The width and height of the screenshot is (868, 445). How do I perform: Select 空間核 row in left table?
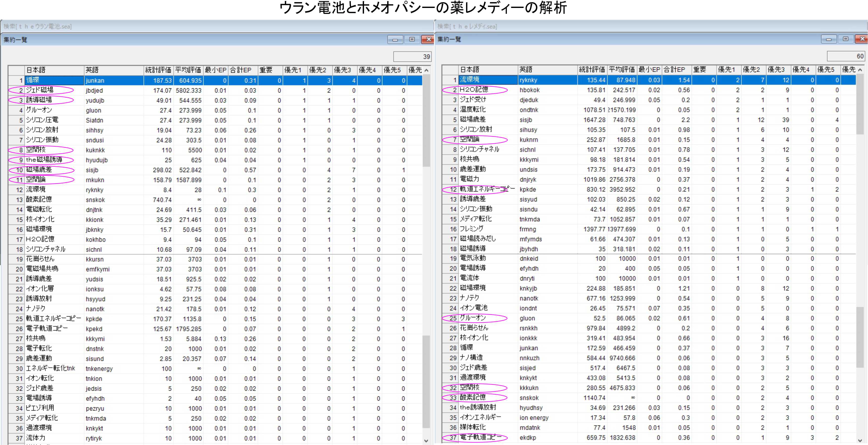pos(215,150)
